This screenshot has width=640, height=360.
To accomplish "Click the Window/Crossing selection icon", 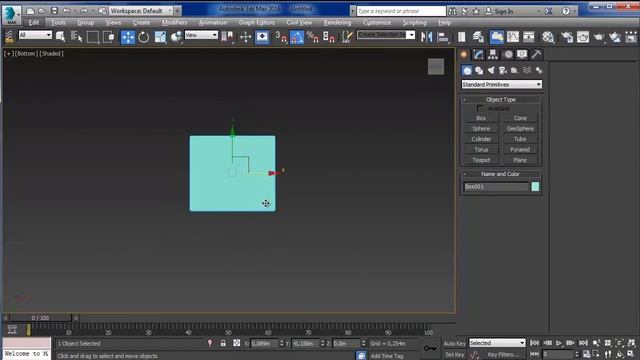I will tap(109, 37).
